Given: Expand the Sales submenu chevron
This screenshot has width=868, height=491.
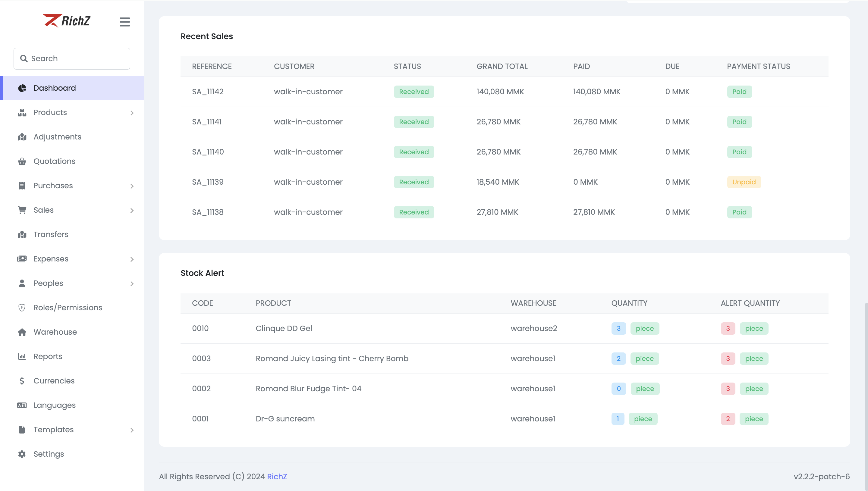Looking at the screenshot, I should click(x=132, y=211).
